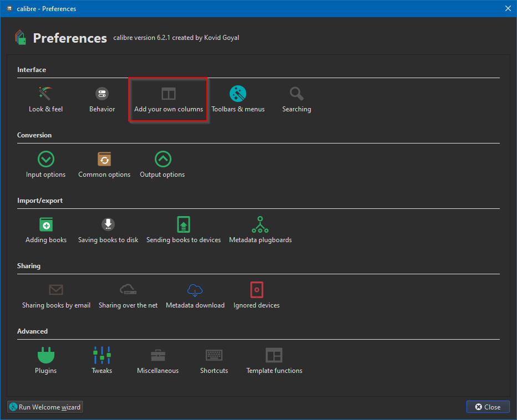This screenshot has height=420, width=517.
Task: Open the Plugins preferences
Action: (46, 361)
